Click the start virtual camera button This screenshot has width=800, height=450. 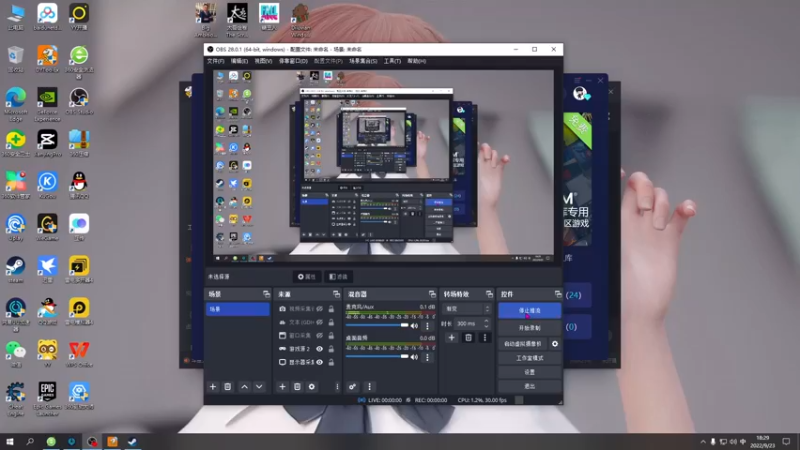[x=523, y=344]
